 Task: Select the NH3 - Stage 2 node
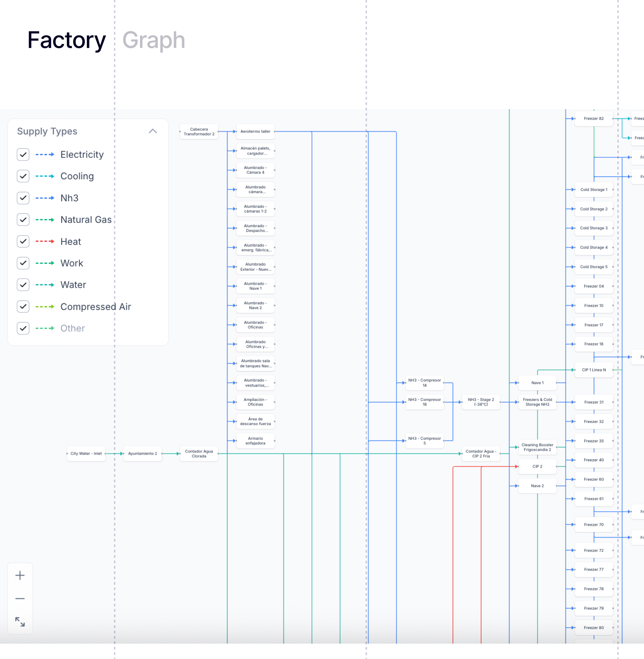481,402
